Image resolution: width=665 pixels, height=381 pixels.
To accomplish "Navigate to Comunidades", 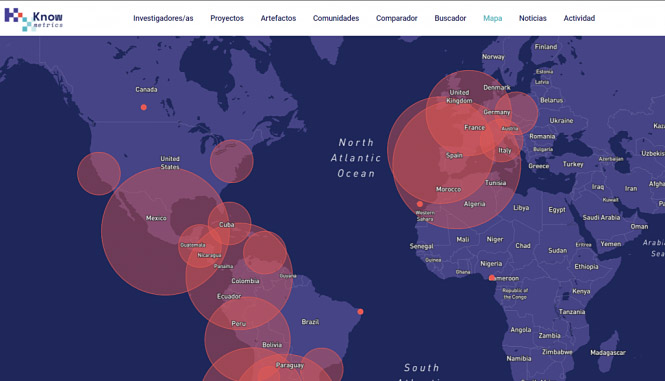I will point(336,18).
